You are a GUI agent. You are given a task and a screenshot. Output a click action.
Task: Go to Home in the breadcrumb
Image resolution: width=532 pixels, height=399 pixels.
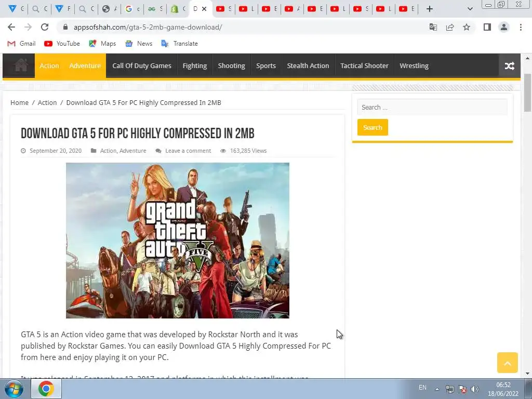19,102
